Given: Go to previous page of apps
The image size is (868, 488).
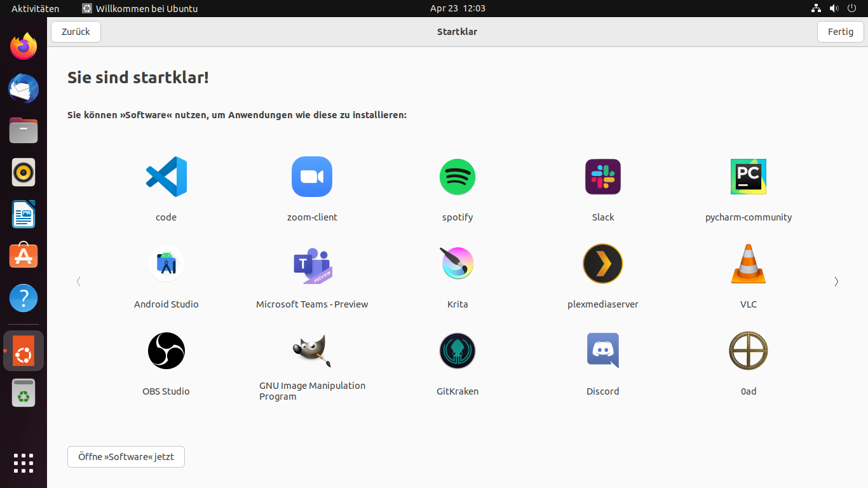Looking at the screenshot, I should [x=79, y=281].
